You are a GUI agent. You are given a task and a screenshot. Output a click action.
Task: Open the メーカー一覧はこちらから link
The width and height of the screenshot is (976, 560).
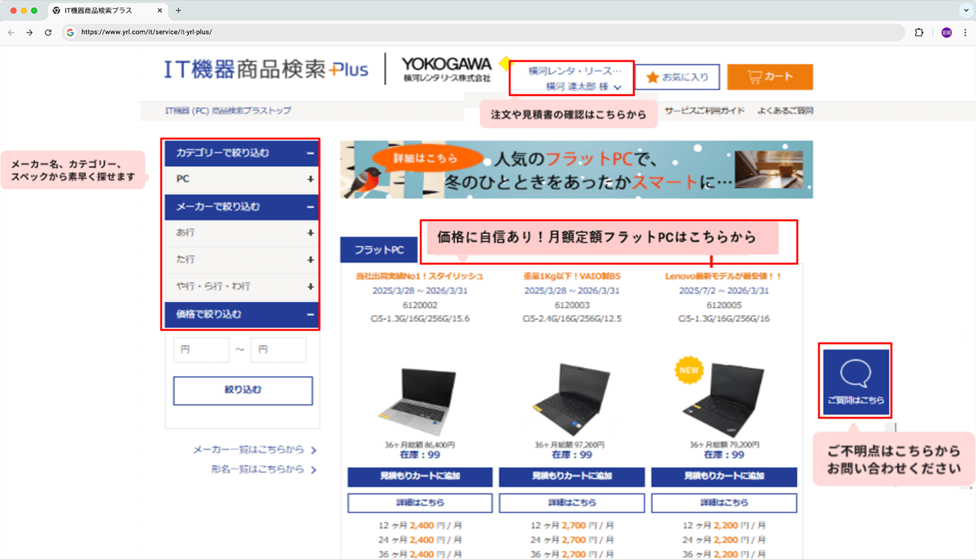[x=248, y=450]
